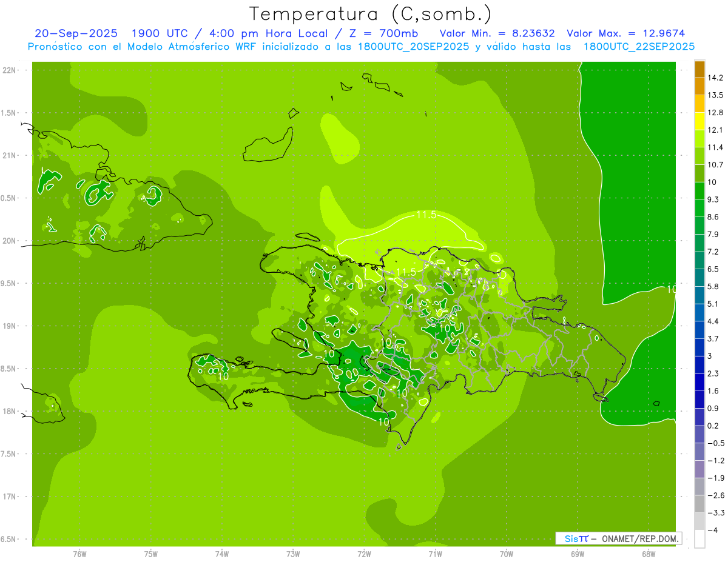The image size is (728, 562).
Task: Click the '68W' longitude axis label
Action: (x=648, y=553)
